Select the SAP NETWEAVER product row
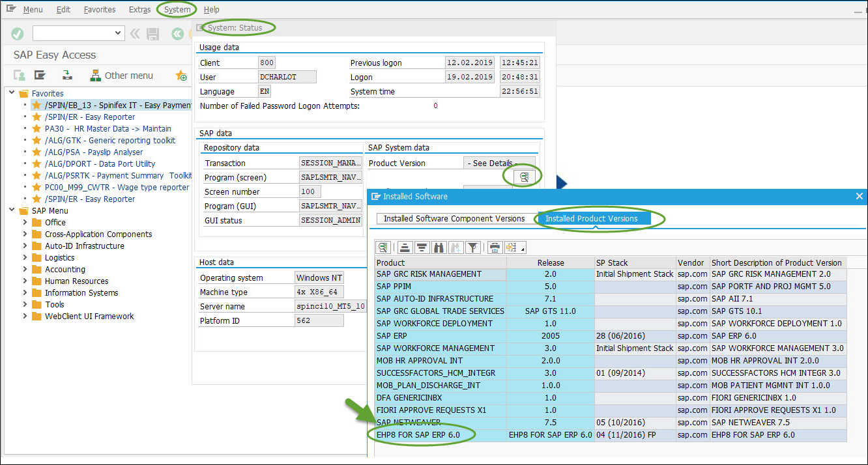This screenshot has height=465, width=868. (x=441, y=423)
